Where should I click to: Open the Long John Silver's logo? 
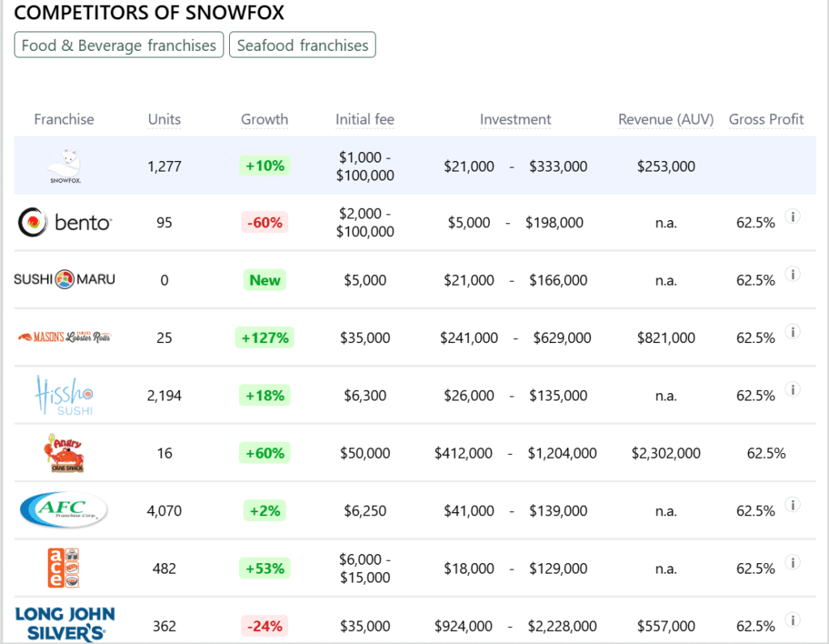click(x=65, y=624)
